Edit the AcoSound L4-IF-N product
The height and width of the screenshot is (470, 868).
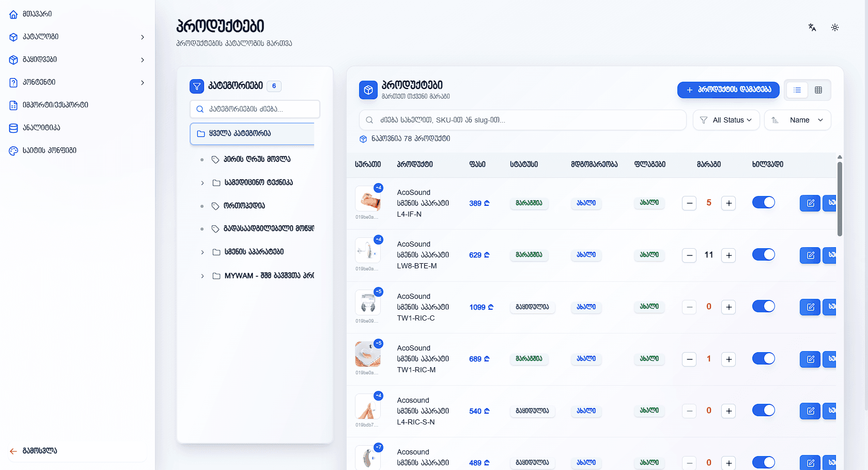click(810, 203)
